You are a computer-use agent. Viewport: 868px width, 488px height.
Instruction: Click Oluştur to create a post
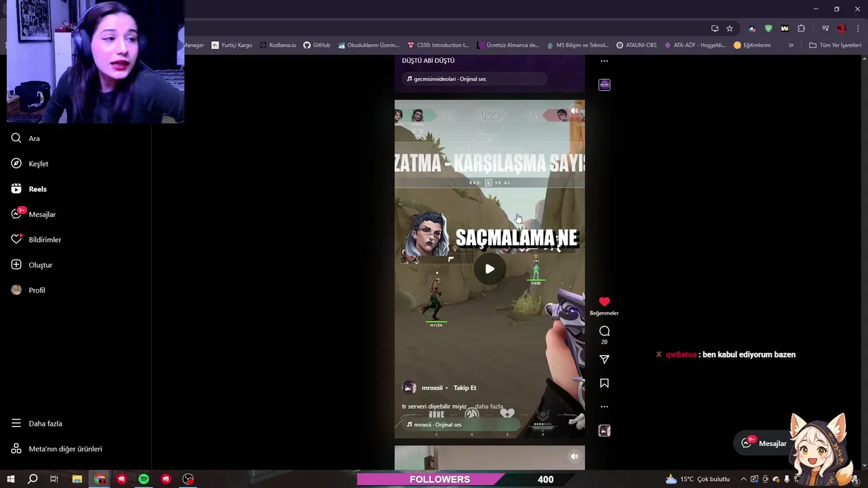tap(32, 265)
